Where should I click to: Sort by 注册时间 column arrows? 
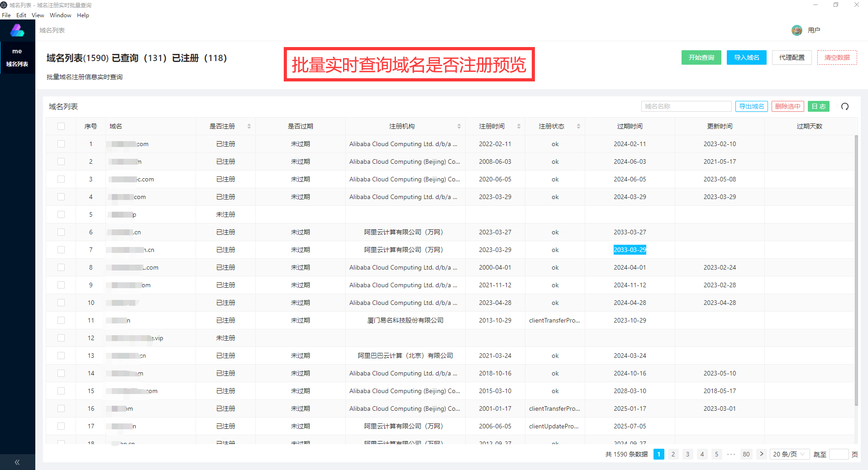[x=519, y=126]
